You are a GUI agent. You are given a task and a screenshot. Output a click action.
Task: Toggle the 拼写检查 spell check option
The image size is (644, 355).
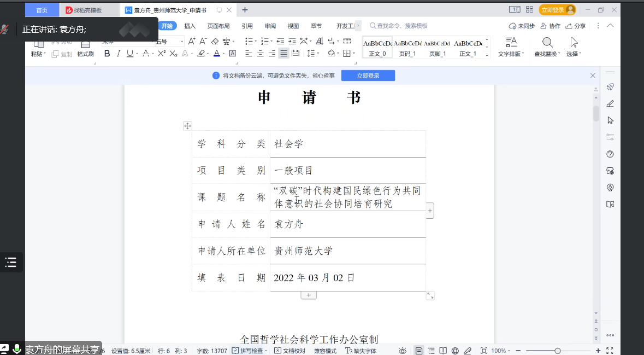click(x=249, y=351)
